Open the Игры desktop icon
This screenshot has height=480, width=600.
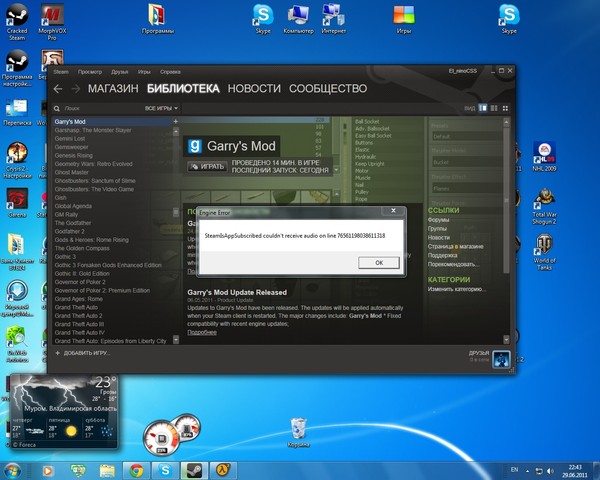click(404, 18)
